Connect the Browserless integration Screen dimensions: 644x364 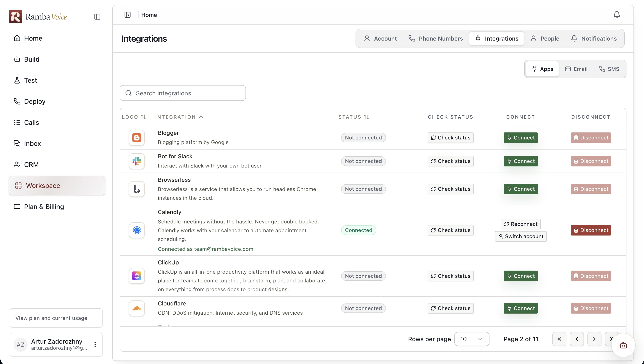[x=521, y=189]
